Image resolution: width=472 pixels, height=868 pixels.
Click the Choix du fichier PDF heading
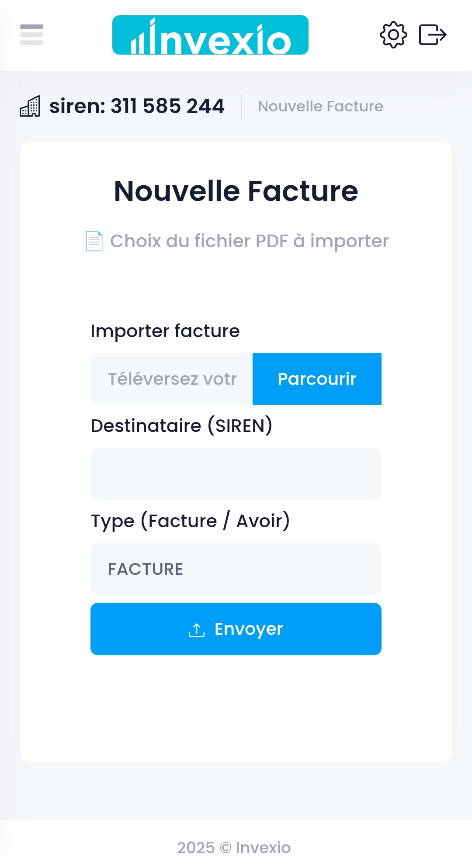tap(249, 241)
